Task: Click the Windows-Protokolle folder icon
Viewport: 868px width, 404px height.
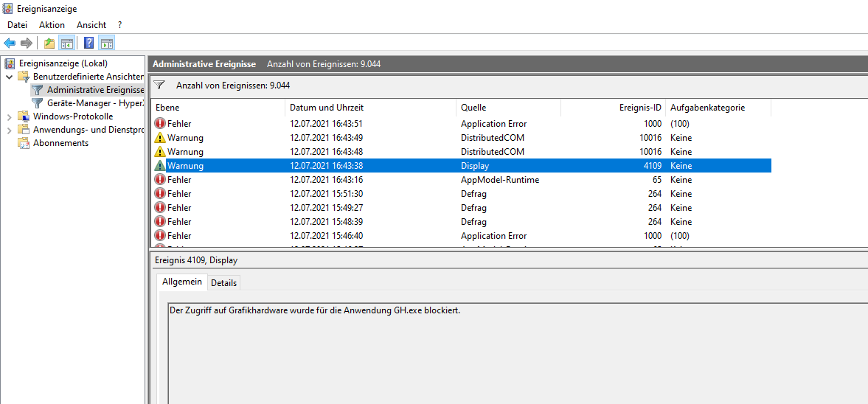Action: (x=24, y=116)
